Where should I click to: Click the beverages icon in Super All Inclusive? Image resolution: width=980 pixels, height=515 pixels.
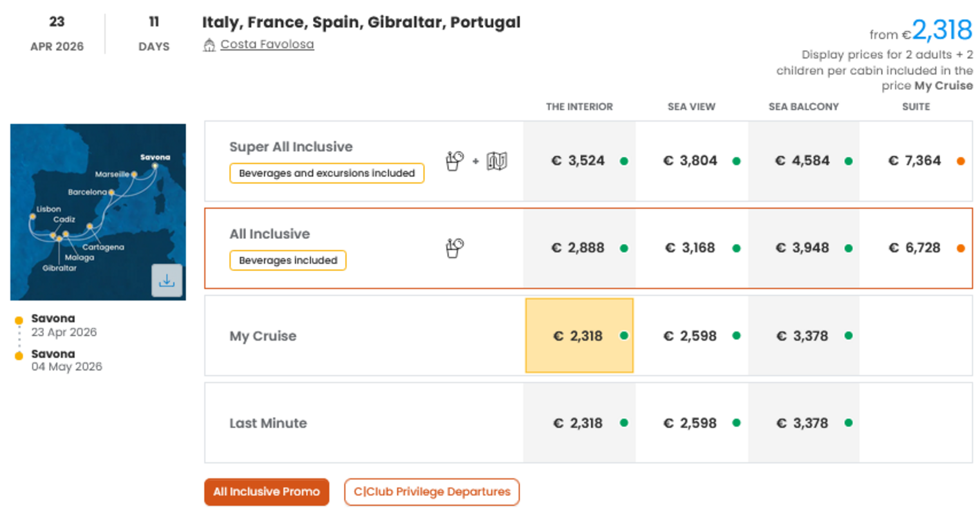(455, 160)
